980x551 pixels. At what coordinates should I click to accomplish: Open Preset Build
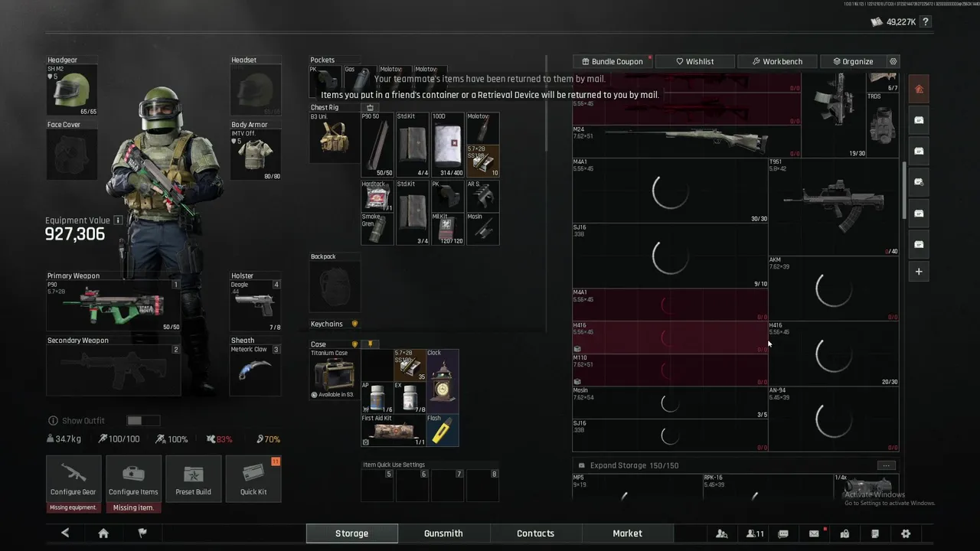[193, 478]
